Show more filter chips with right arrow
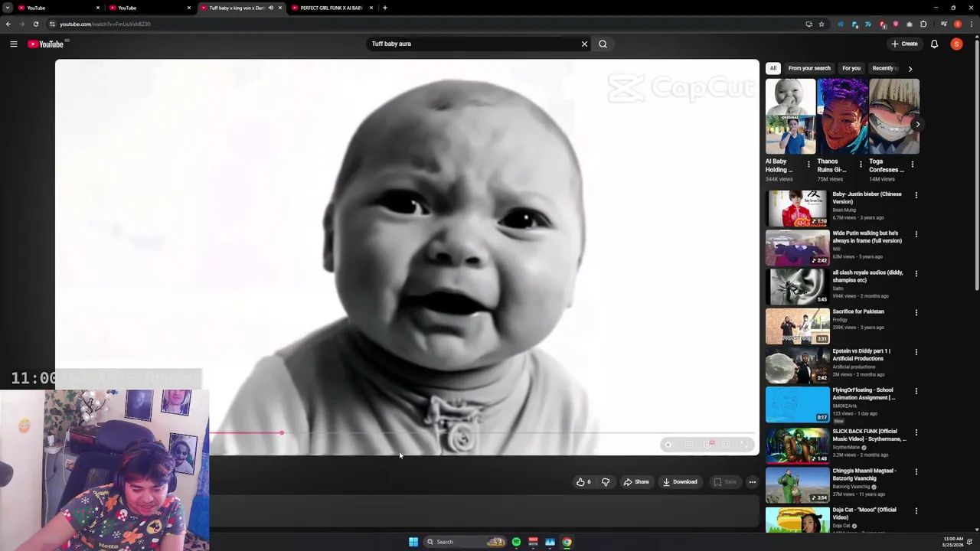The height and width of the screenshot is (551, 980). (x=910, y=69)
